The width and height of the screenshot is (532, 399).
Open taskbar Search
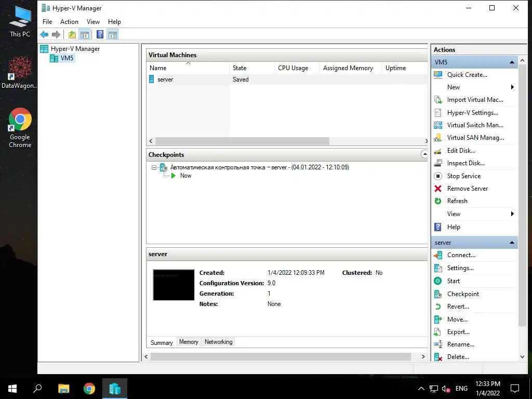(x=37, y=389)
